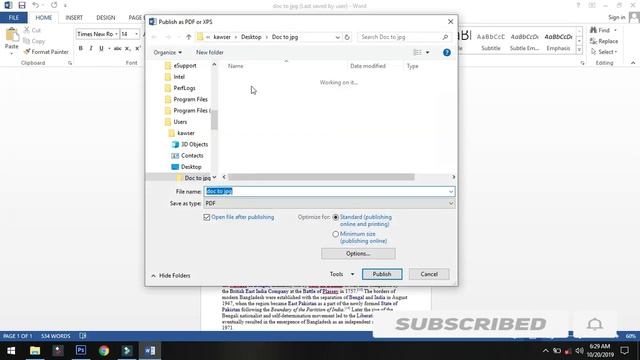This screenshot has width=640, height=360.
Task: Click the Find binoculars icon
Action: pyautogui.click(x=593, y=30)
